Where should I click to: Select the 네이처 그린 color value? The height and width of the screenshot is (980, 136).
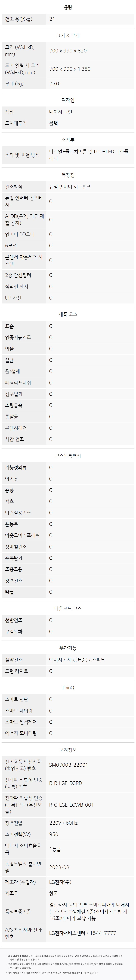tap(60, 112)
